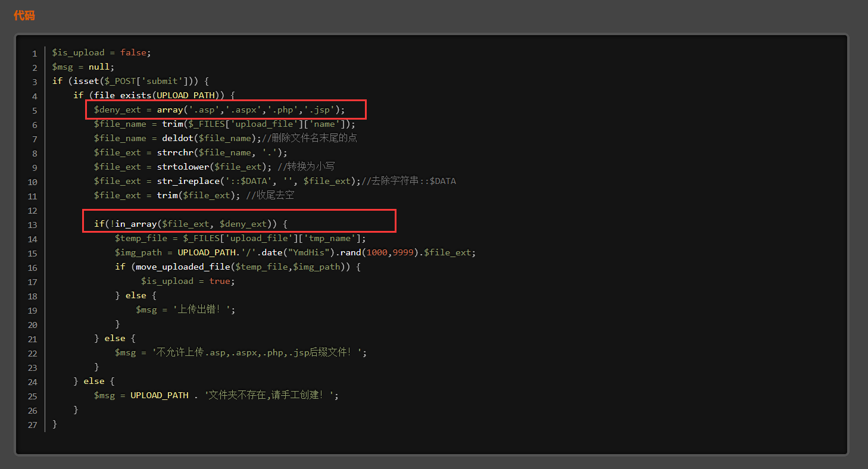Click line number 12 in gutter
This screenshot has height=469, width=868.
(32, 210)
